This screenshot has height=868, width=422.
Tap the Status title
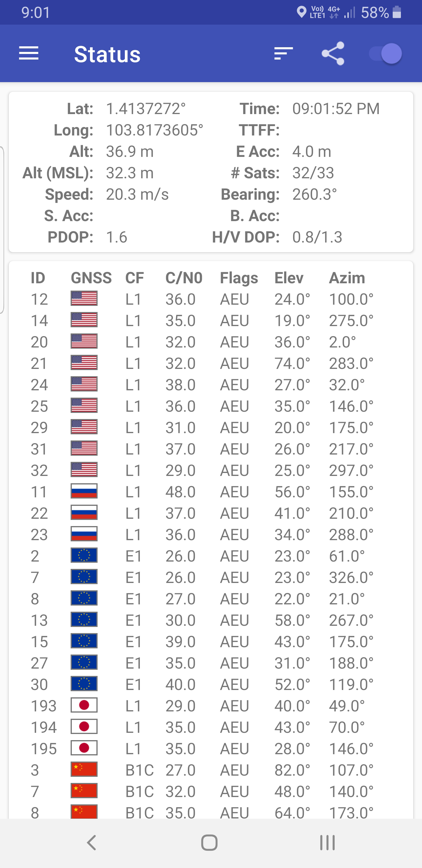tap(107, 54)
